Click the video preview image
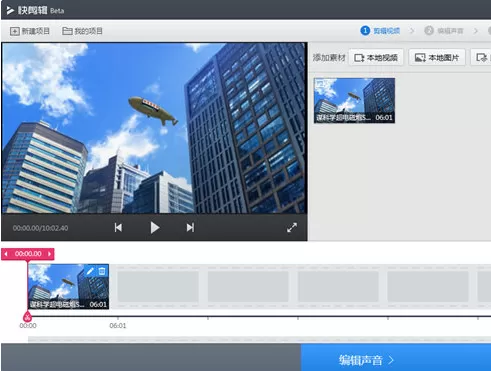The image size is (491, 371). [154, 128]
